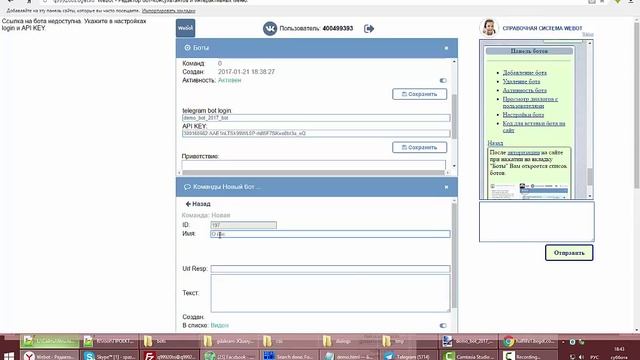
Task: Open the design folder in the taskbar
Action: (x=349, y=341)
